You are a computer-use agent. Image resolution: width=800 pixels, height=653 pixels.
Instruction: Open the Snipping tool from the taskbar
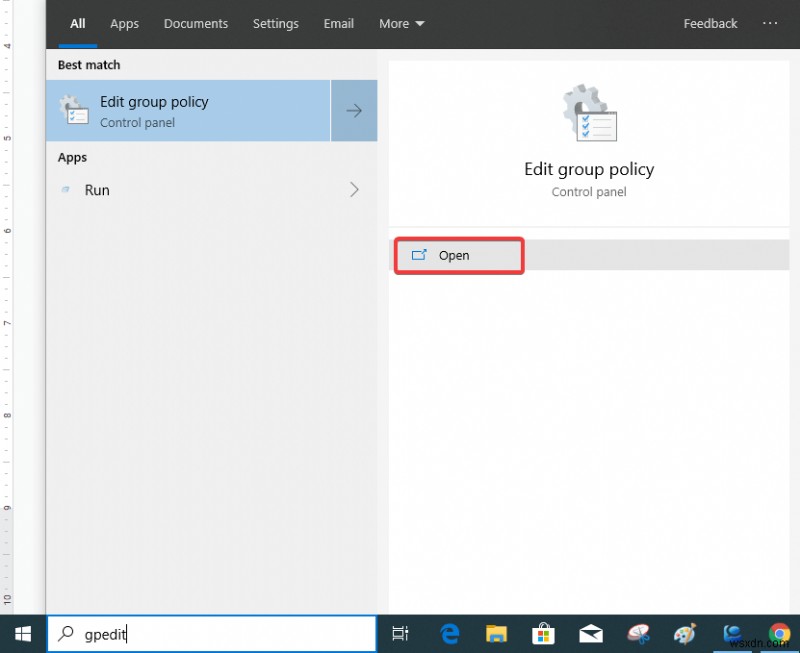[x=638, y=633]
